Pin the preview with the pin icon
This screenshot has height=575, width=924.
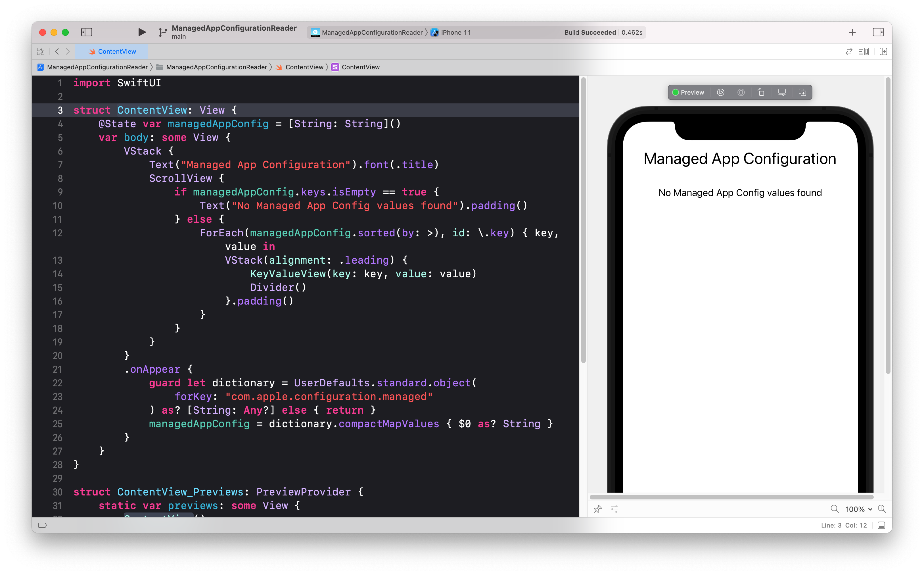[598, 509]
